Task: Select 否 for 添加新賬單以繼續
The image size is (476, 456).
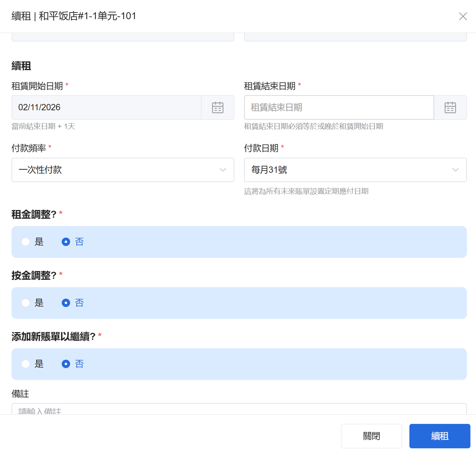Action: (x=66, y=364)
